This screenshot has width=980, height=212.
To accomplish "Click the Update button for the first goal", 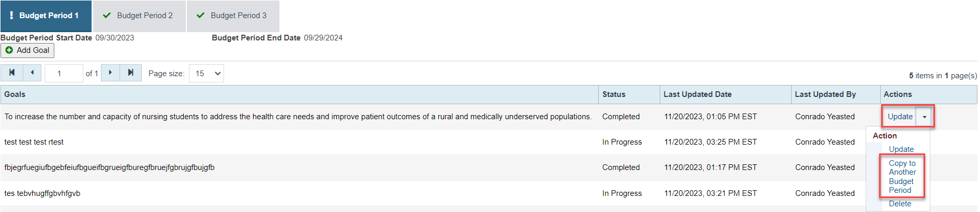I will tap(900, 117).
